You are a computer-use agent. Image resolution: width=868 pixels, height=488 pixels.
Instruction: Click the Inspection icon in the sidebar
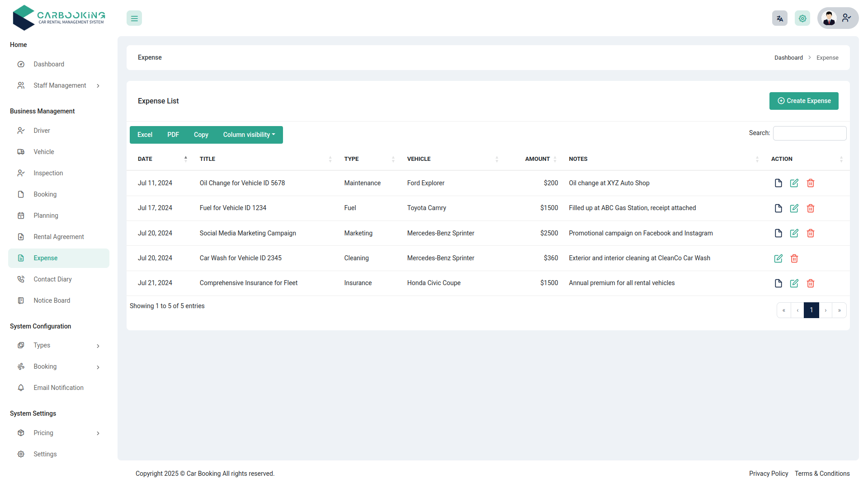[21, 173]
